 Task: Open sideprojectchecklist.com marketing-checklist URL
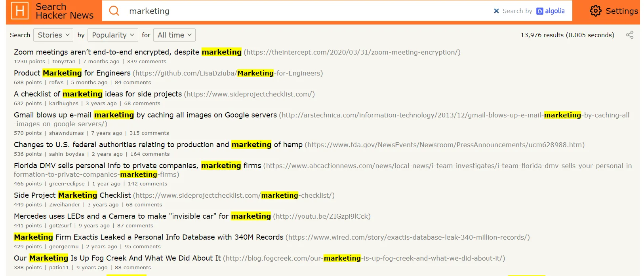click(x=234, y=195)
